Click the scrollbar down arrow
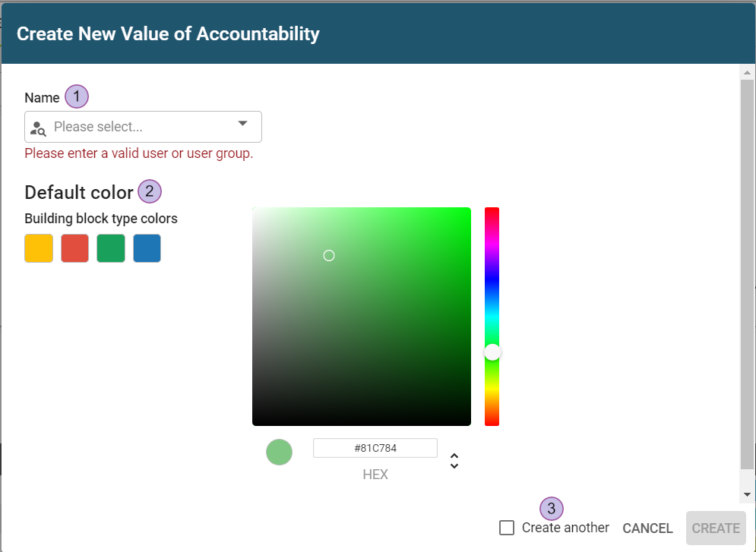This screenshot has width=756, height=552. tap(747, 494)
